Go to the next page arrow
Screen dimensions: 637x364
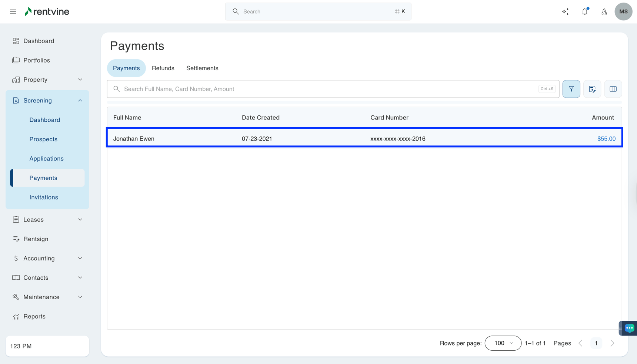[612, 343]
